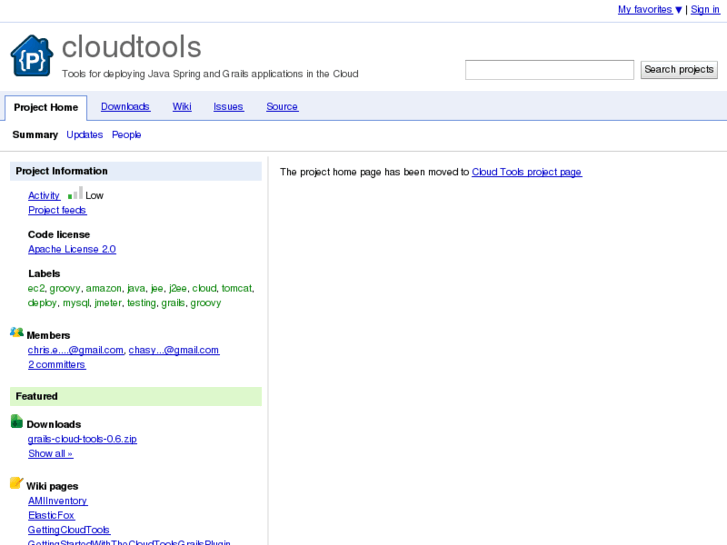Image resolution: width=727 pixels, height=545 pixels.
Task: Open the Source tab
Action: 282,107
